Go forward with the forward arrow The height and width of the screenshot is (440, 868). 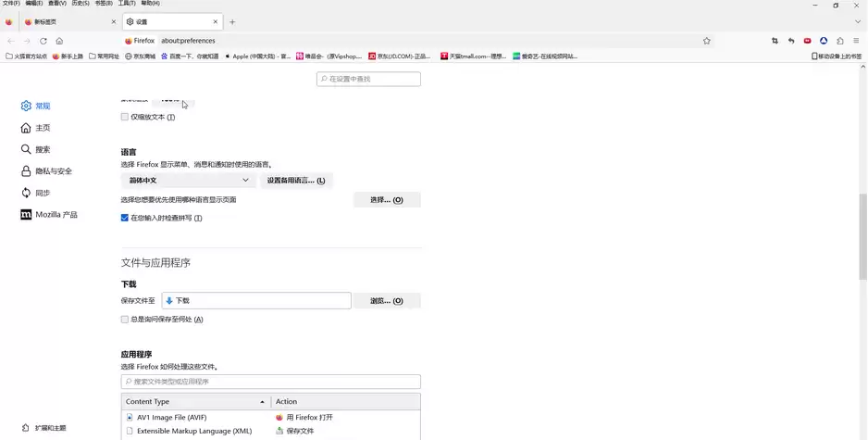point(27,41)
